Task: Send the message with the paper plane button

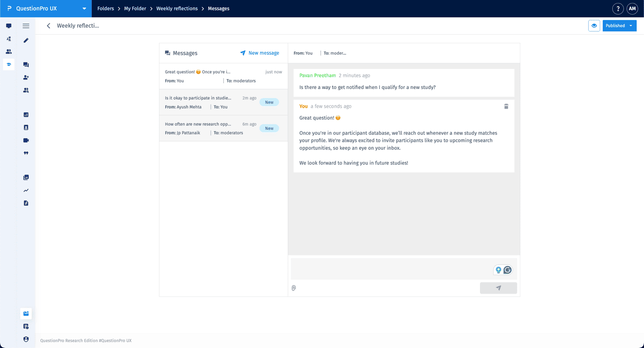Action: point(499,288)
